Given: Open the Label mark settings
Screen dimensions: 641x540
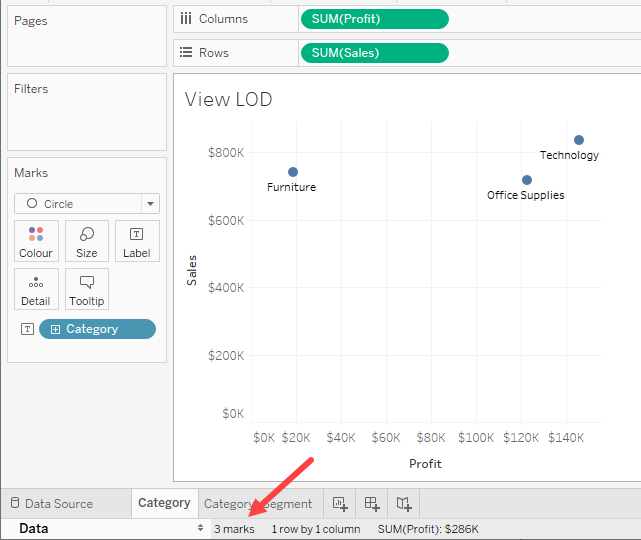Looking at the screenshot, I should pyautogui.click(x=137, y=241).
